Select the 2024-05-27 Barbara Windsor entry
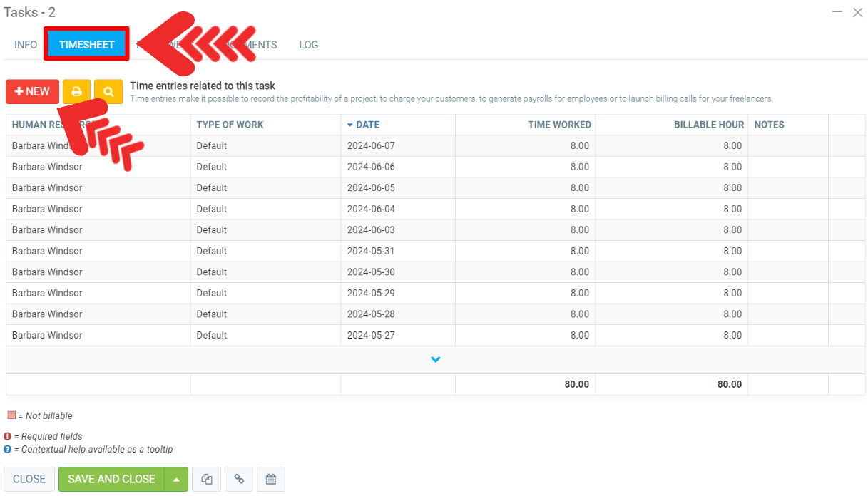The image size is (868, 496). click(x=47, y=336)
